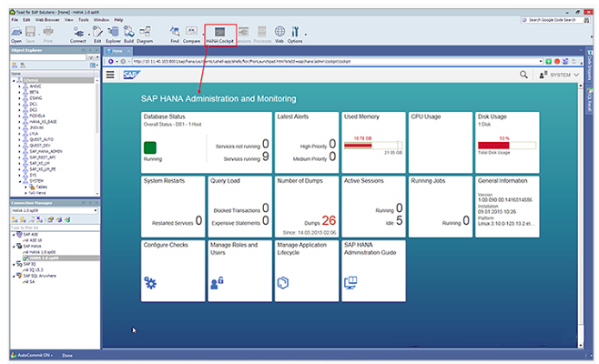This screenshot has height=364, width=599.
Task: Click the launchpad search magnifier icon
Action: coord(523,75)
